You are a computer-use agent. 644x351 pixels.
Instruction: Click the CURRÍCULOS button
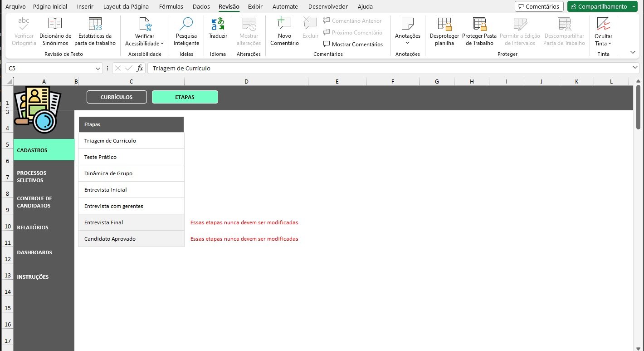117,97
